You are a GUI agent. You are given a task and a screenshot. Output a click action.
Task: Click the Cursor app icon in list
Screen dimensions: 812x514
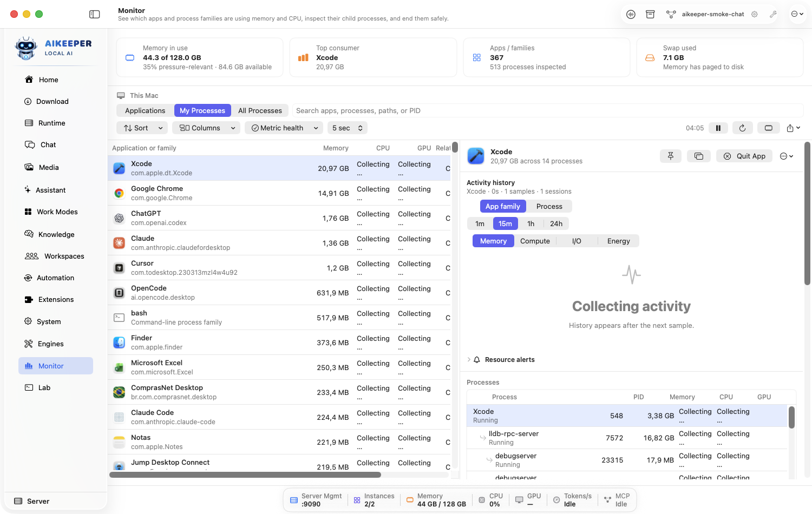pyautogui.click(x=119, y=268)
